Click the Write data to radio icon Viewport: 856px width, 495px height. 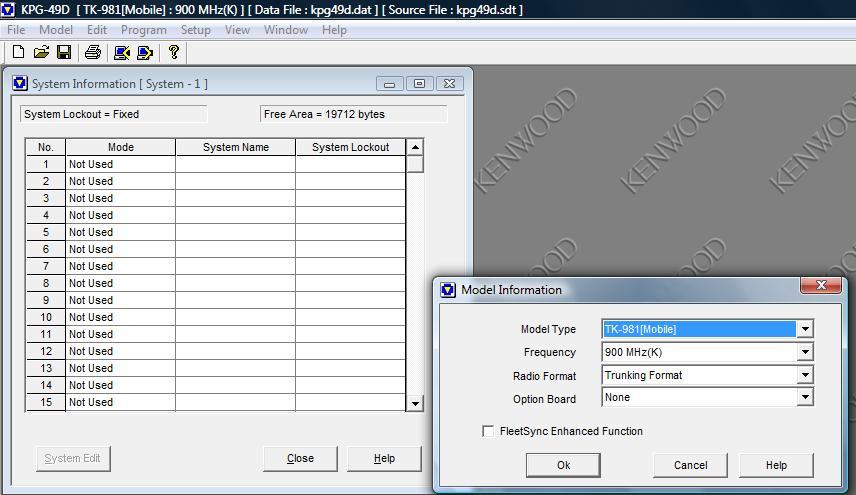pyautogui.click(x=145, y=52)
